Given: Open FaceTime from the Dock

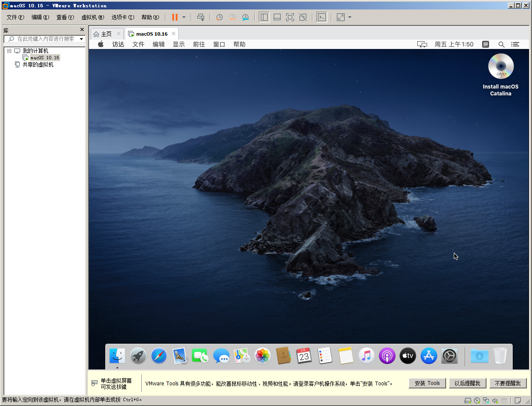Looking at the screenshot, I should [200, 356].
